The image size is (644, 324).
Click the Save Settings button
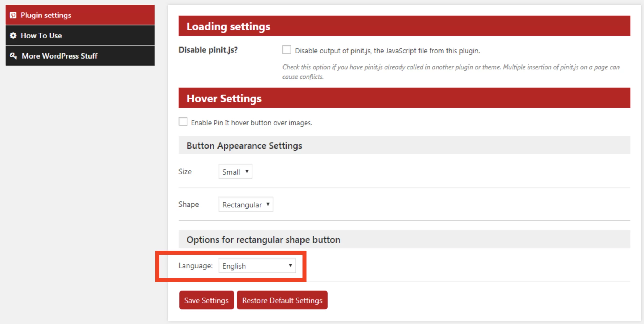(205, 300)
